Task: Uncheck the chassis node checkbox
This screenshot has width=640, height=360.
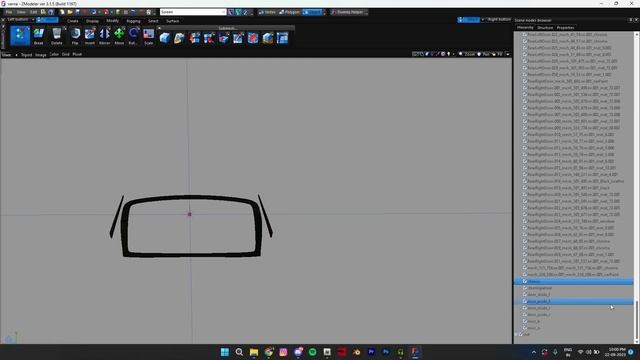Action: pos(525,282)
